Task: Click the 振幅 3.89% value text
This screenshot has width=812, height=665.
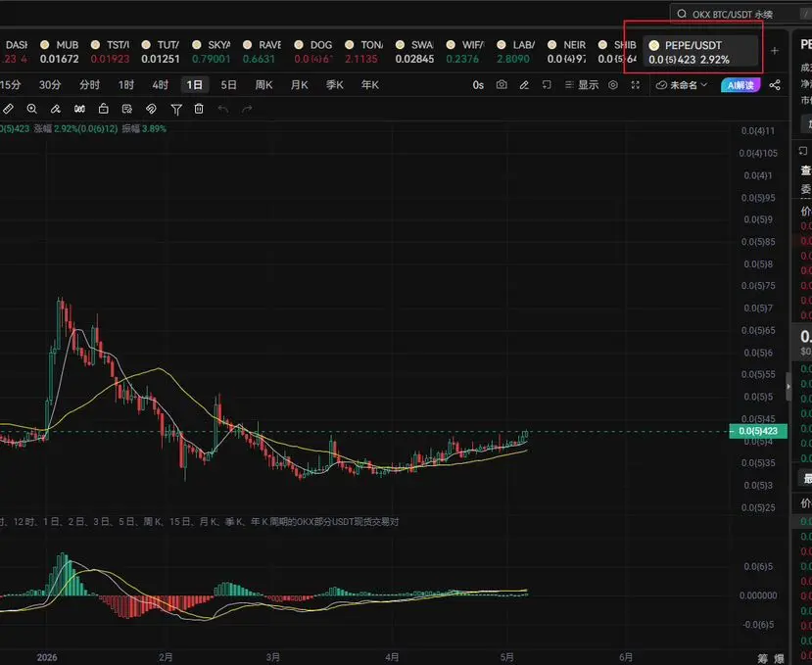Action: pyautogui.click(x=144, y=128)
